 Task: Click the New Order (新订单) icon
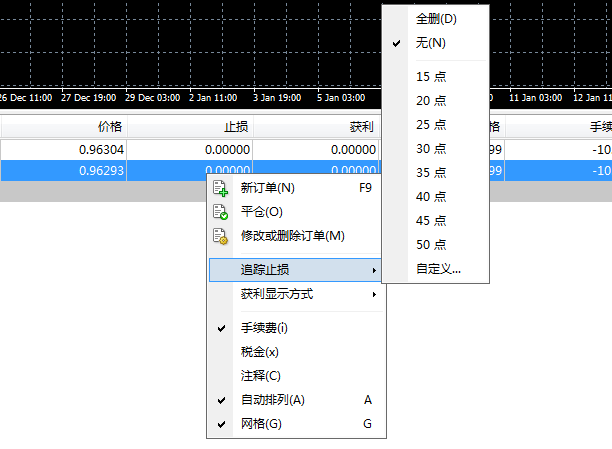click(221, 188)
